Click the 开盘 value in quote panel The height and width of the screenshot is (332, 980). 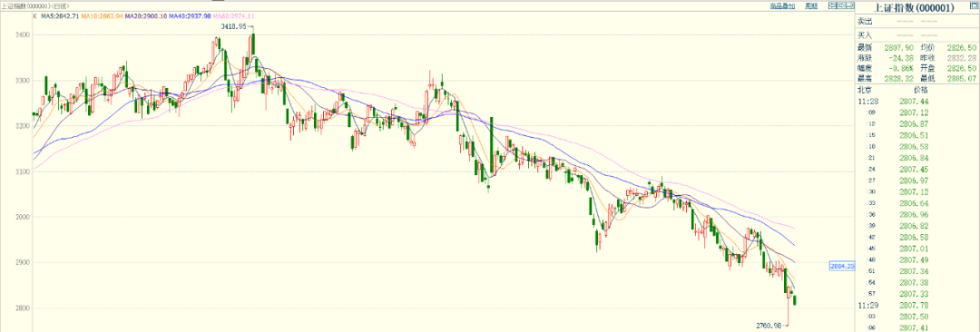961,68
